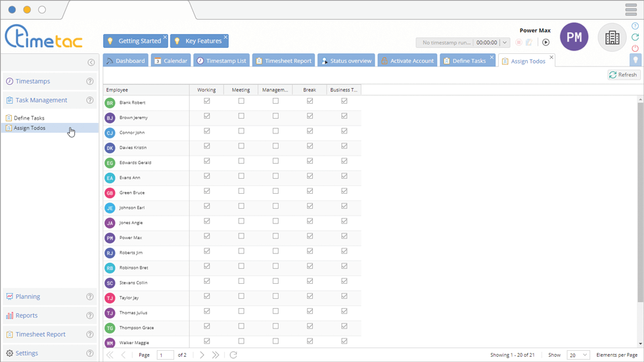This screenshot has width=644, height=362.
Task: Close the Key Features tip
Action: [x=225, y=37]
